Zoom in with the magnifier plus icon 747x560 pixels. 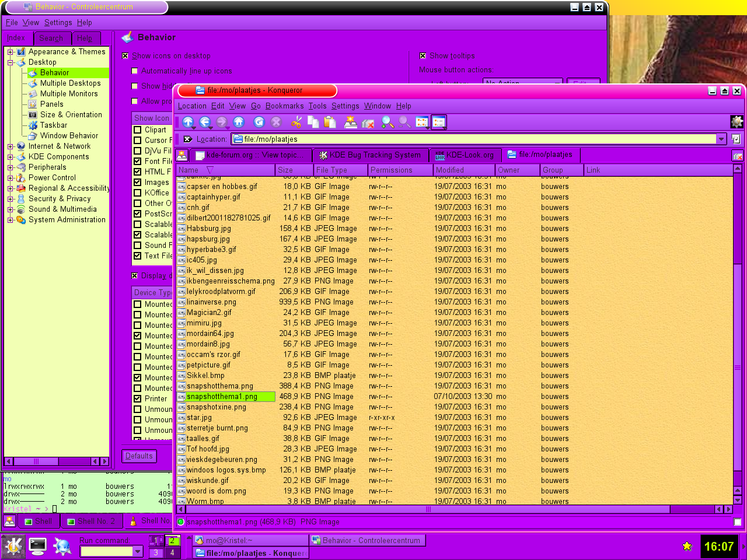[x=388, y=122]
